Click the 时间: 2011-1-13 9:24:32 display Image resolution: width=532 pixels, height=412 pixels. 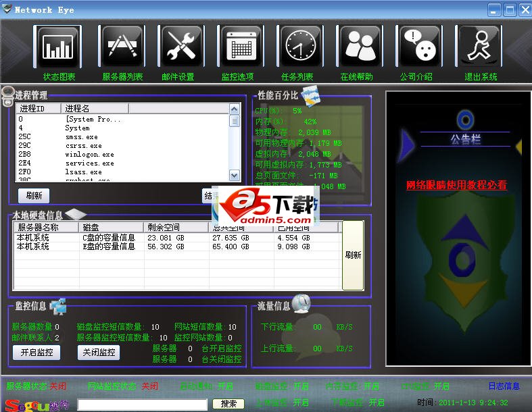462,403
